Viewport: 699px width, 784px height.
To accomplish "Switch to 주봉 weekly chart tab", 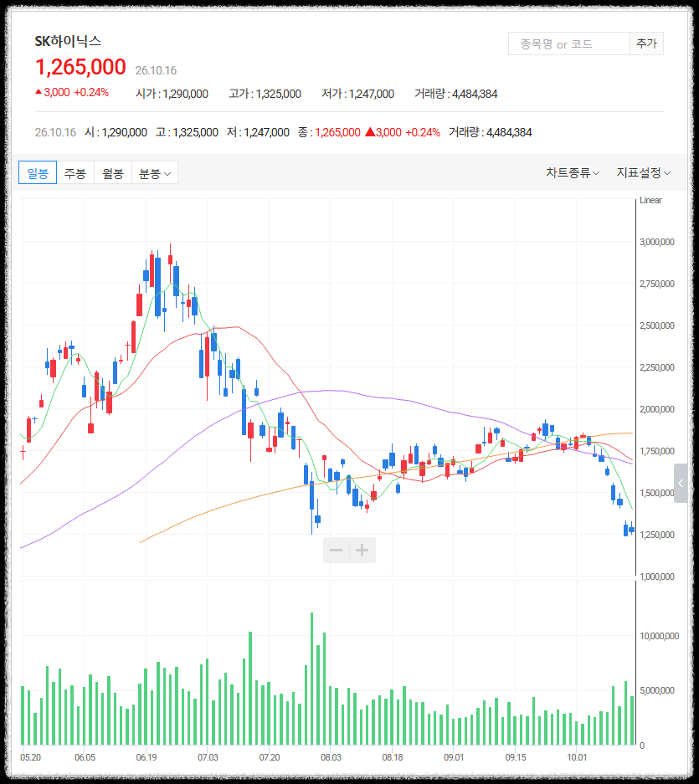I will pyautogui.click(x=75, y=173).
